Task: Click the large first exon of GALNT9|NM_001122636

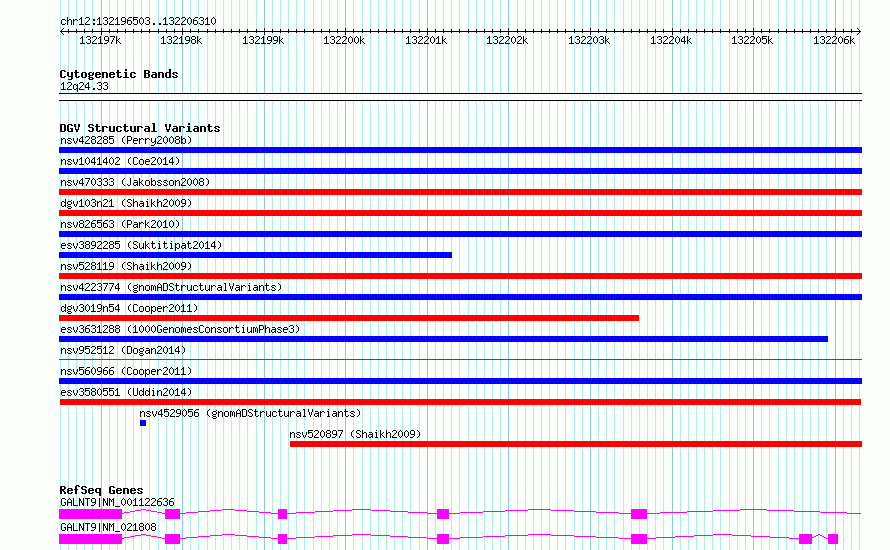Action: pos(90,514)
